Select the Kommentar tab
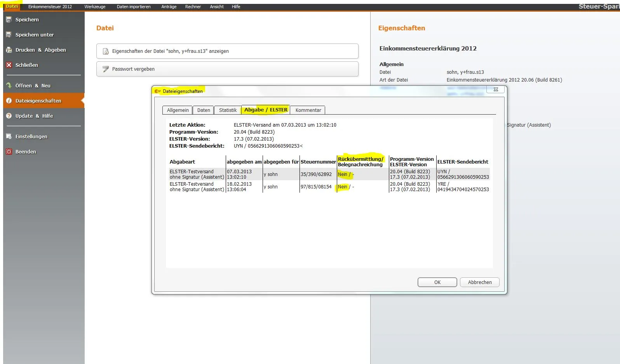Viewport: 620px width, 364px height. tap(308, 110)
